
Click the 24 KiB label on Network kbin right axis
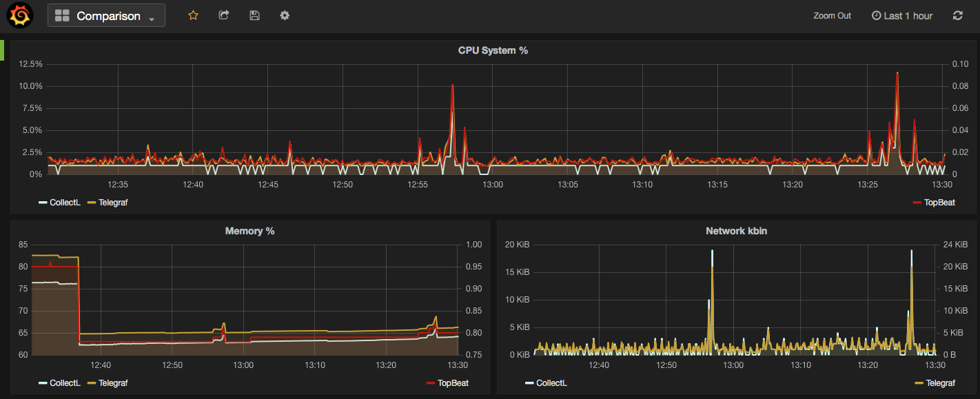pyautogui.click(x=955, y=245)
